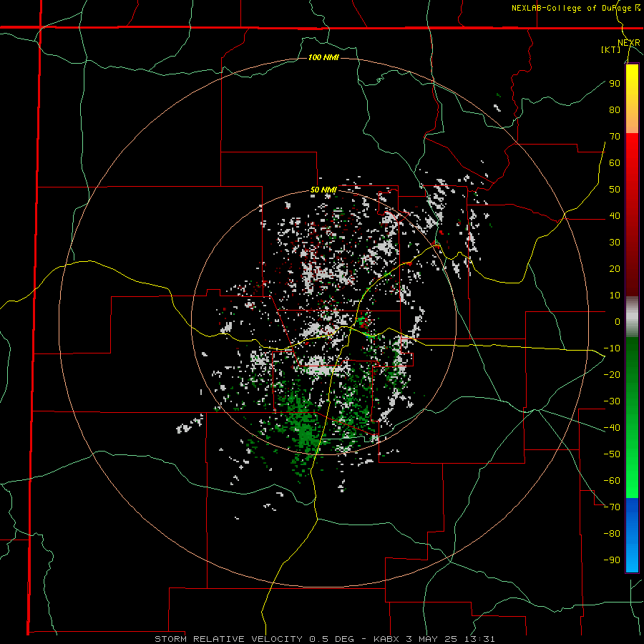Click the bright green segment of color bar
This screenshot has width=644, height=644.
[x=632, y=472]
